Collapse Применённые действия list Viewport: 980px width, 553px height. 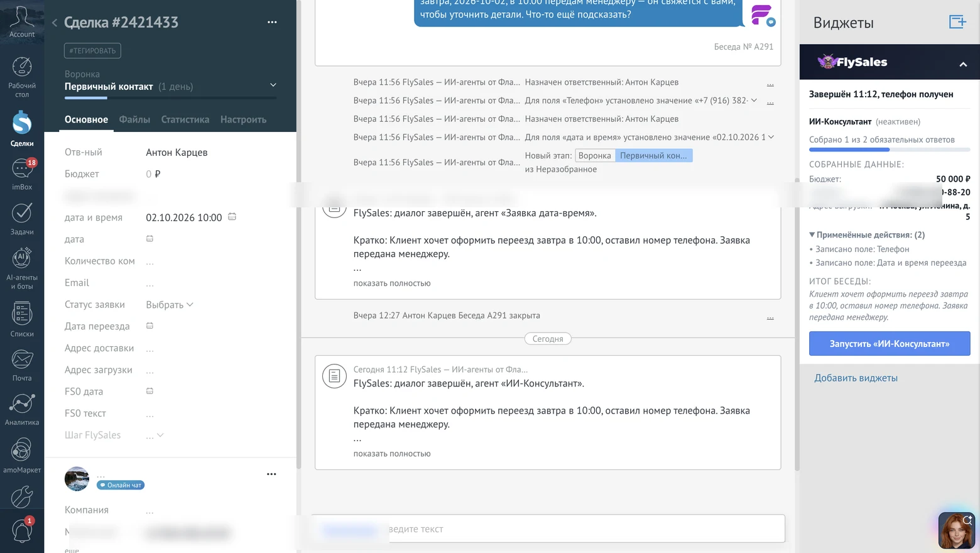point(867,234)
